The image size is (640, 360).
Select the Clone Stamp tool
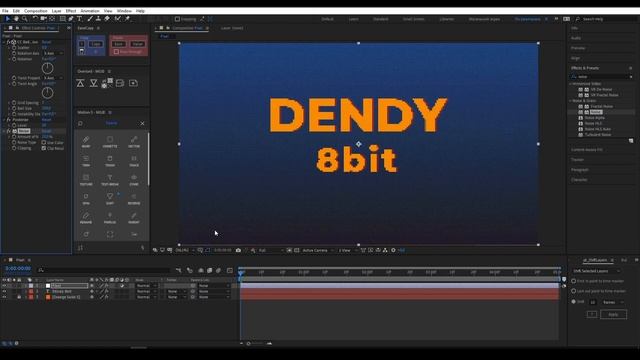click(98, 19)
